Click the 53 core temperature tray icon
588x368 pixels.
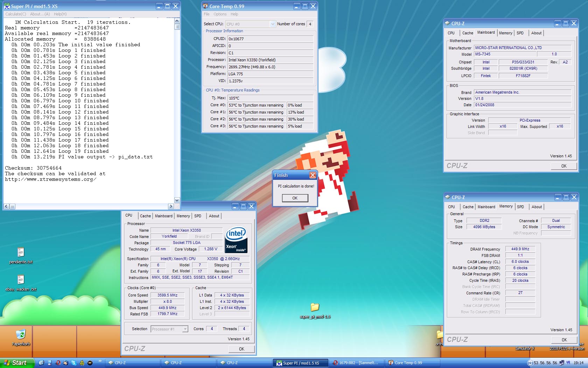(536, 363)
